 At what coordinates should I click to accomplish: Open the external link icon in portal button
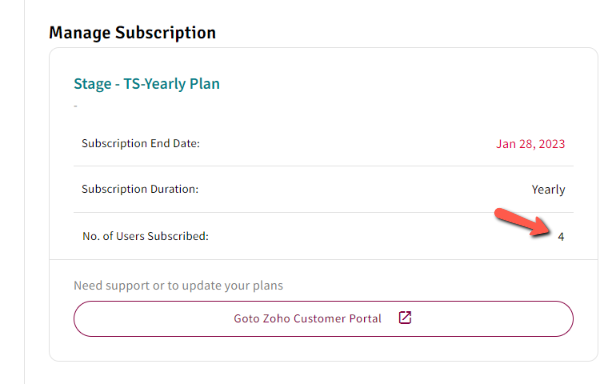click(x=405, y=318)
